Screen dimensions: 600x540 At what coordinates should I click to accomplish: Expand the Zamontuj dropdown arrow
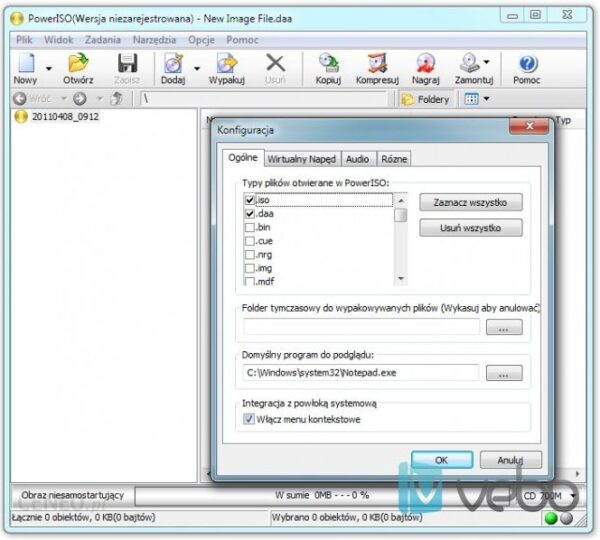(x=486, y=62)
